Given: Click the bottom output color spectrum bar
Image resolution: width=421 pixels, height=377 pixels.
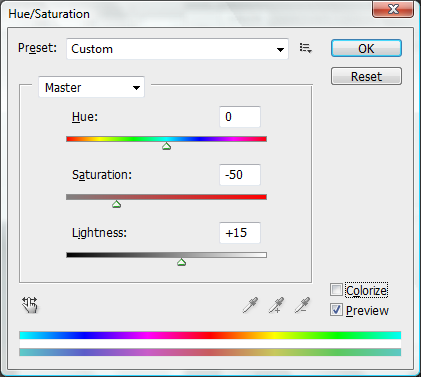Looking at the screenshot, I should (210, 352).
